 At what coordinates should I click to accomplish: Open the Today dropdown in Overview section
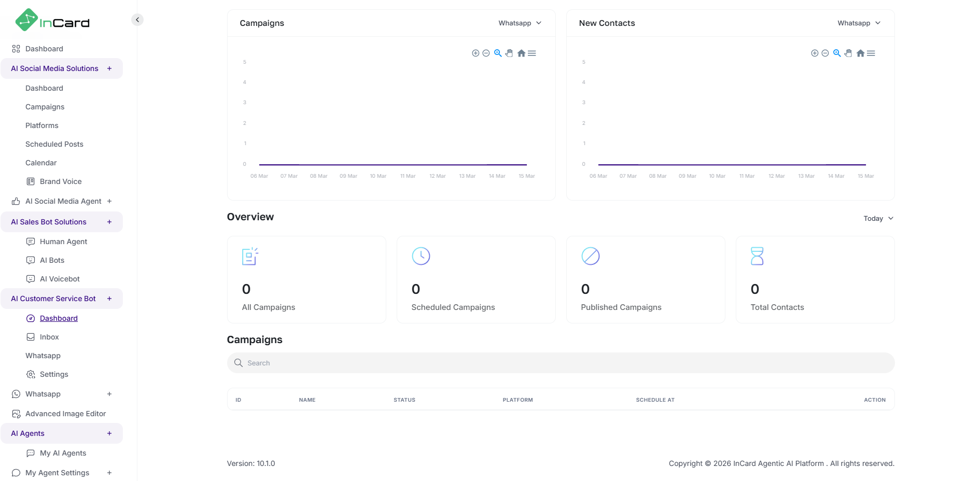coord(877,218)
